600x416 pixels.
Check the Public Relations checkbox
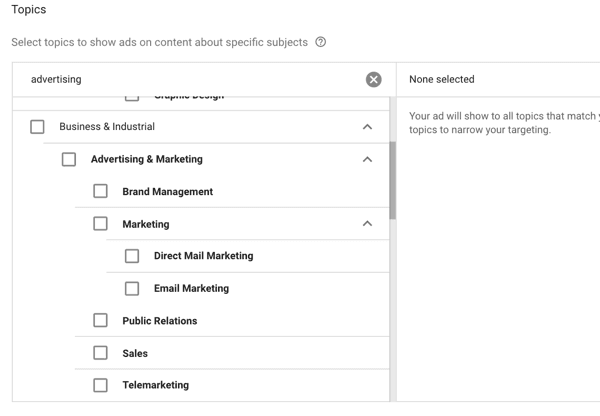click(100, 321)
